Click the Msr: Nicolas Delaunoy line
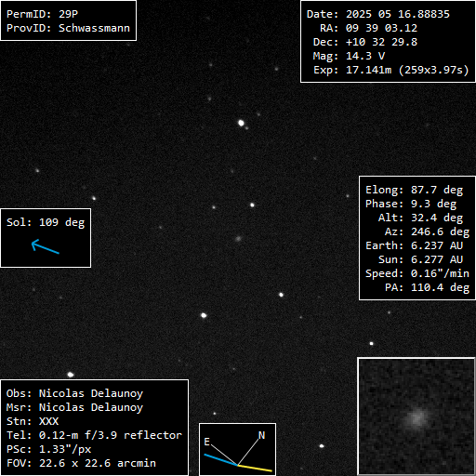476x476 pixels. point(74,407)
